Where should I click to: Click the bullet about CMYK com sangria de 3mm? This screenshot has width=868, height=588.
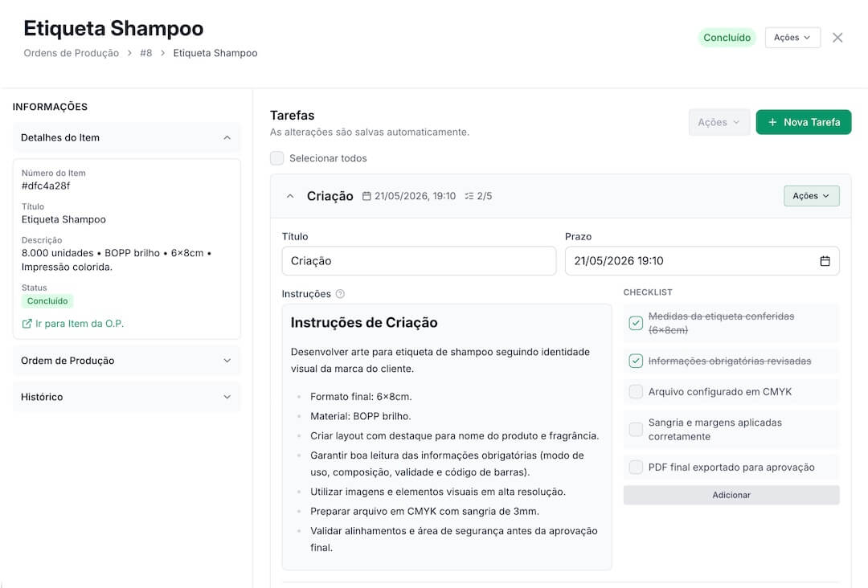pyautogui.click(x=424, y=511)
